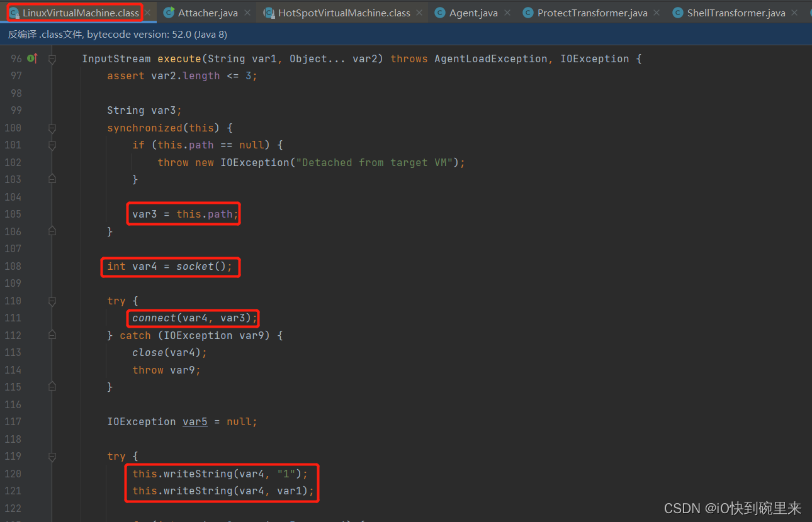The image size is (812, 522).
Task: Close the Agent.java tab
Action: [x=507, y=13]
